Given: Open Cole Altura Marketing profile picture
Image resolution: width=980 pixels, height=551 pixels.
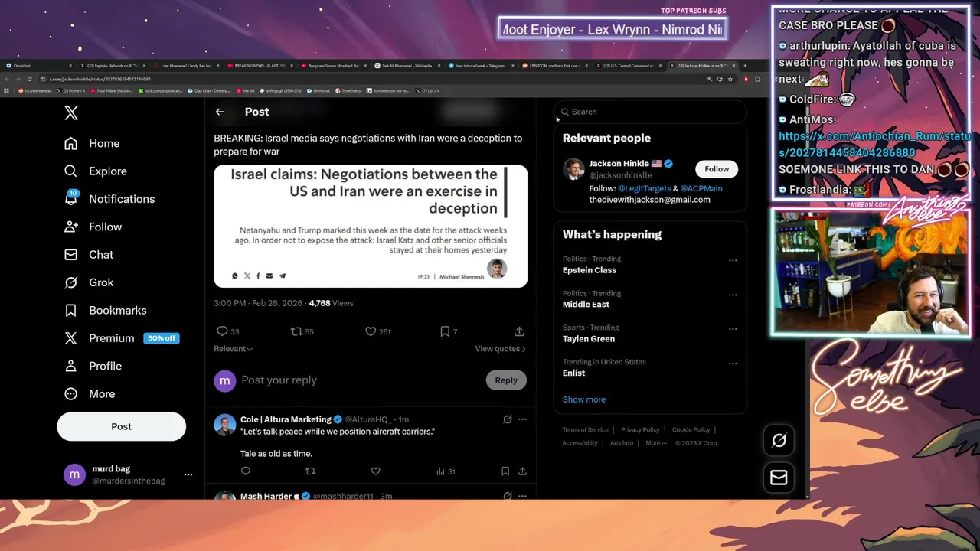Looking at the screenshot, I should [225, 425].
